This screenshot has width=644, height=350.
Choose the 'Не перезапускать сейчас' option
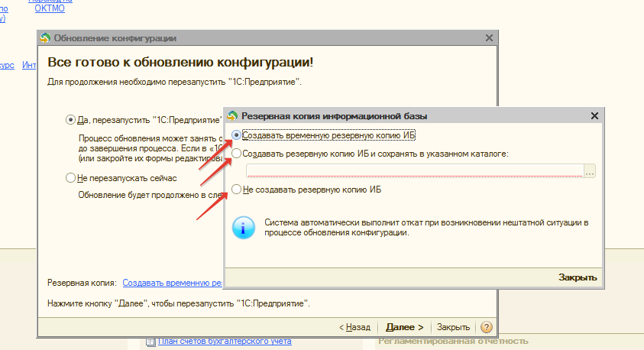coord(71,178)
